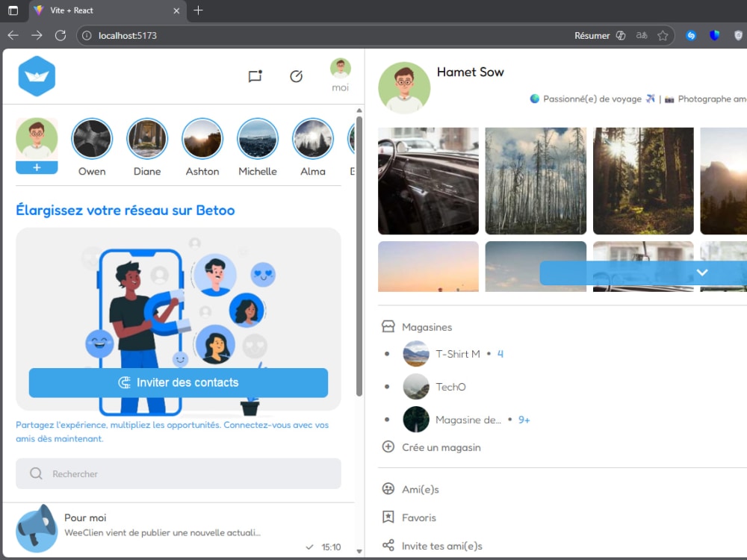Screen dimensions: 747x560
Task: Click the TechO shop thumbnail
Action: tap(416, 387)
